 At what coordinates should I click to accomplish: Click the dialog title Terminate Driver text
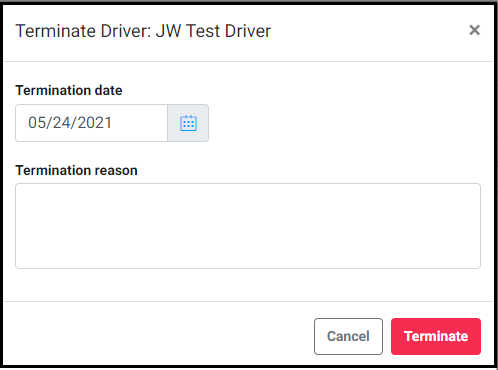pyautogui.click(x=83, y=31)
